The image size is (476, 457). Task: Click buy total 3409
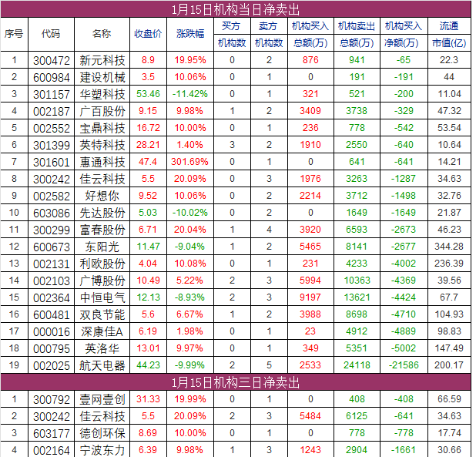[x=310, y=111]
